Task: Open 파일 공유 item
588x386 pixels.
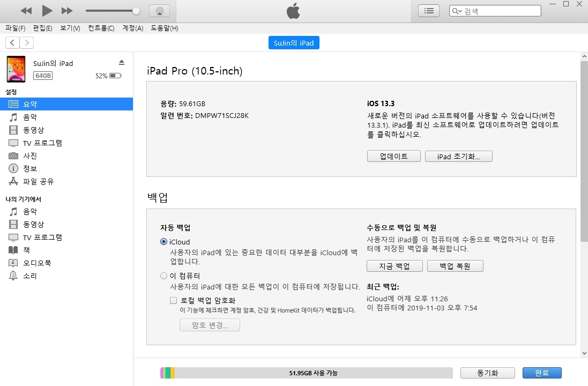Action: tap(66, 182)
